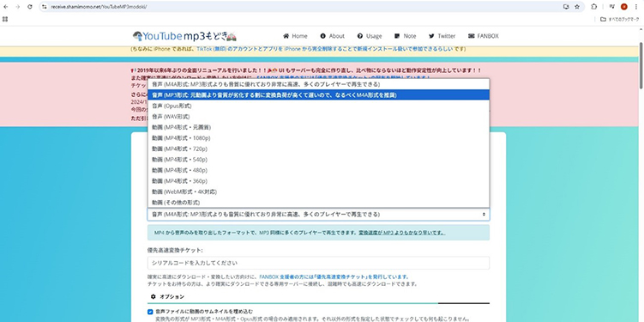The width and height of the screenshot is (644, 322).
Task: Select the 音声 MP3形式 option
Action: coord(319,95)
